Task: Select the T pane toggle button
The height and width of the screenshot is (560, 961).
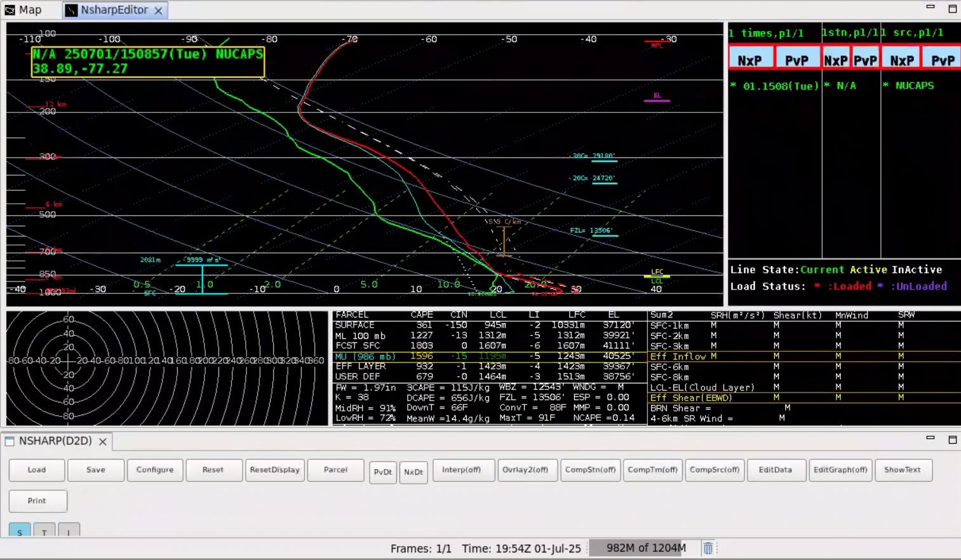Action: coord(44,530)
